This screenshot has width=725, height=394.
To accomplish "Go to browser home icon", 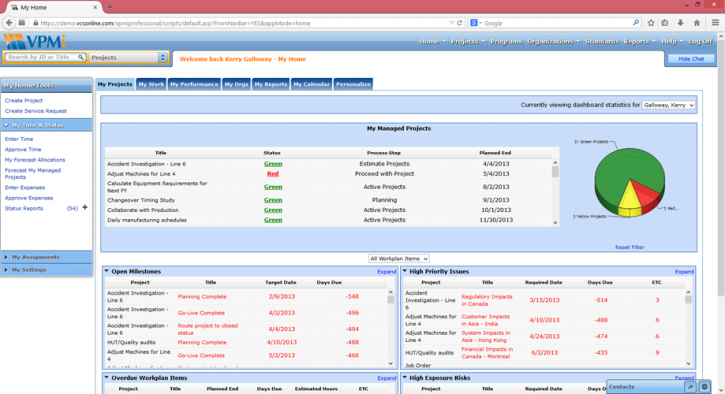I will (697, 23).
